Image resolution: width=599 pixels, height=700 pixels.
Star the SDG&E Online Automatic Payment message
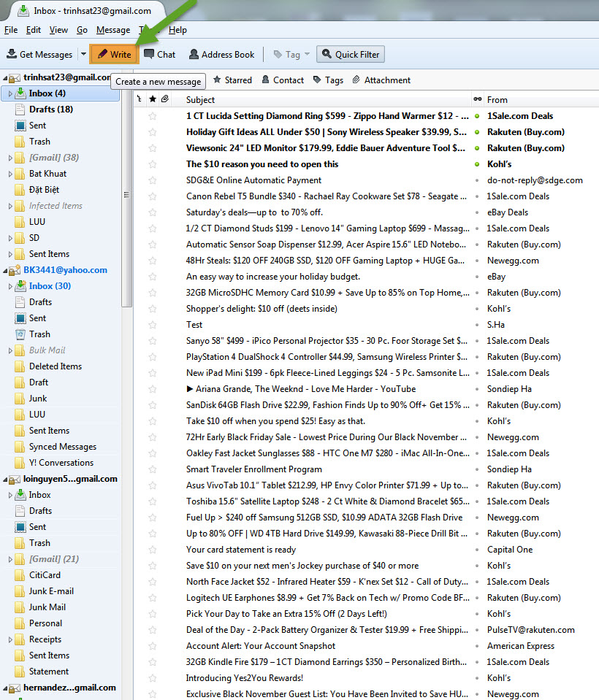point(153,180)
